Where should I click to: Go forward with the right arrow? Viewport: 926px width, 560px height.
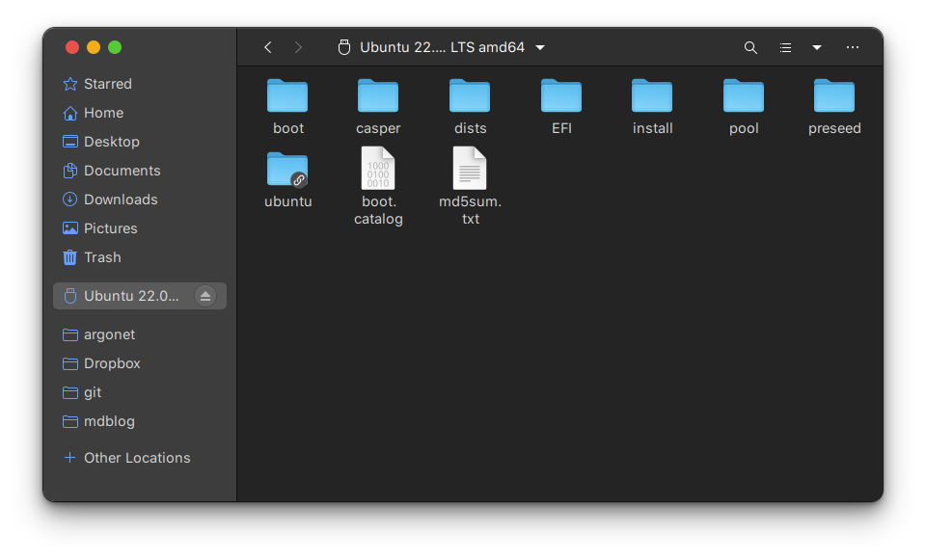pos(298,47)
